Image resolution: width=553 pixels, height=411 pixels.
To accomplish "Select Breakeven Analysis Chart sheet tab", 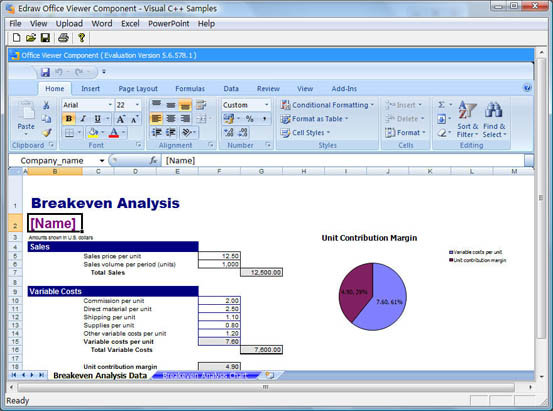I will click(205, 375).
